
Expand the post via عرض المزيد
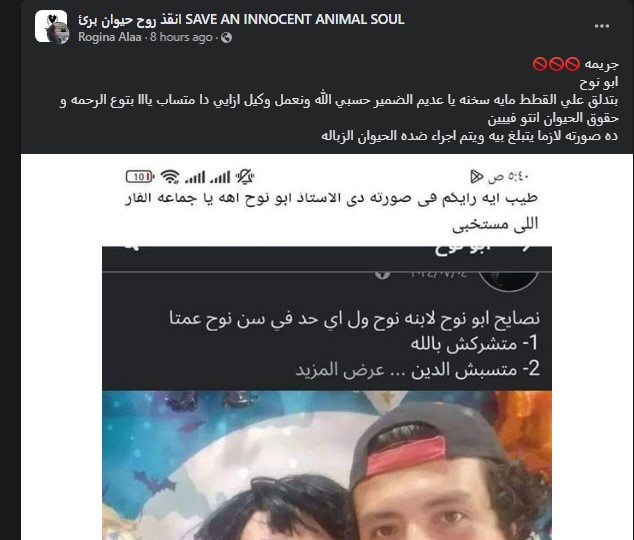tap(340, 369)
